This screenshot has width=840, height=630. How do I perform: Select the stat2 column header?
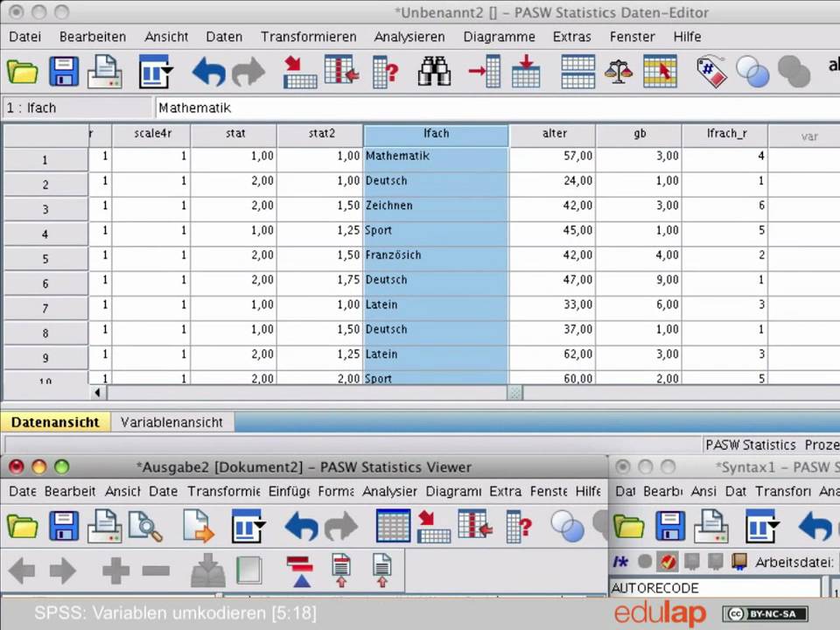pos(320,134)
